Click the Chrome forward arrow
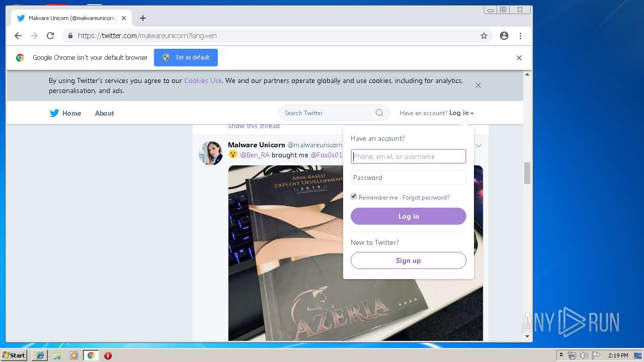This screenshot has width=644, height=362. click(x=34, y=36)
